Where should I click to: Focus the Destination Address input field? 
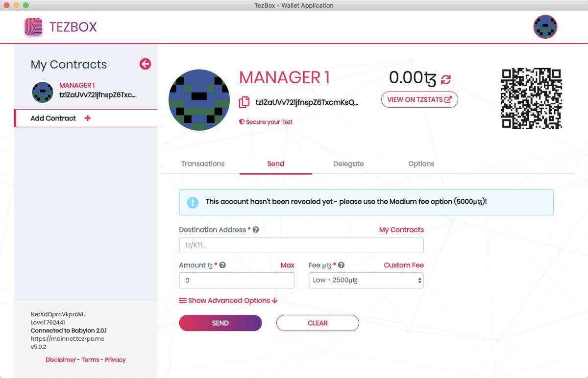point(301,245)
